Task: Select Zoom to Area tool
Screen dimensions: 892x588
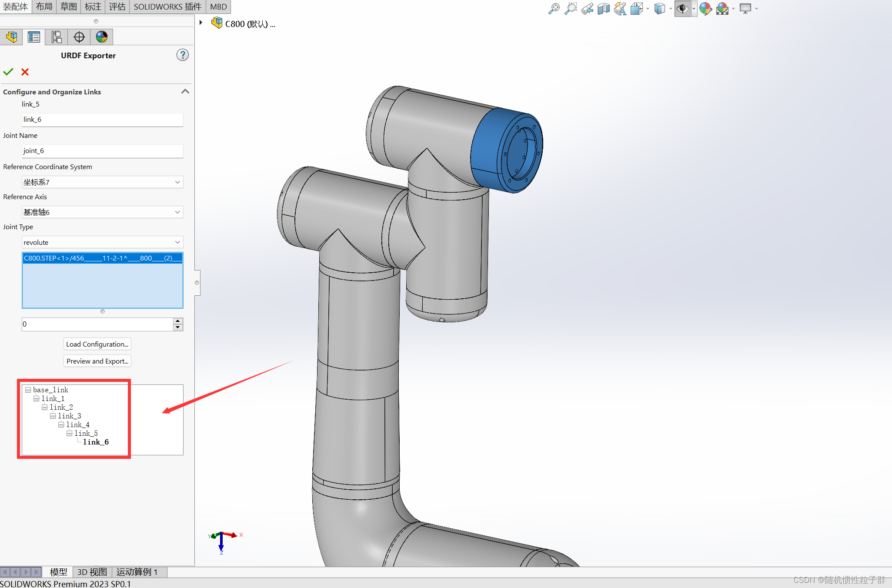Action: click(x=570, y=9)
